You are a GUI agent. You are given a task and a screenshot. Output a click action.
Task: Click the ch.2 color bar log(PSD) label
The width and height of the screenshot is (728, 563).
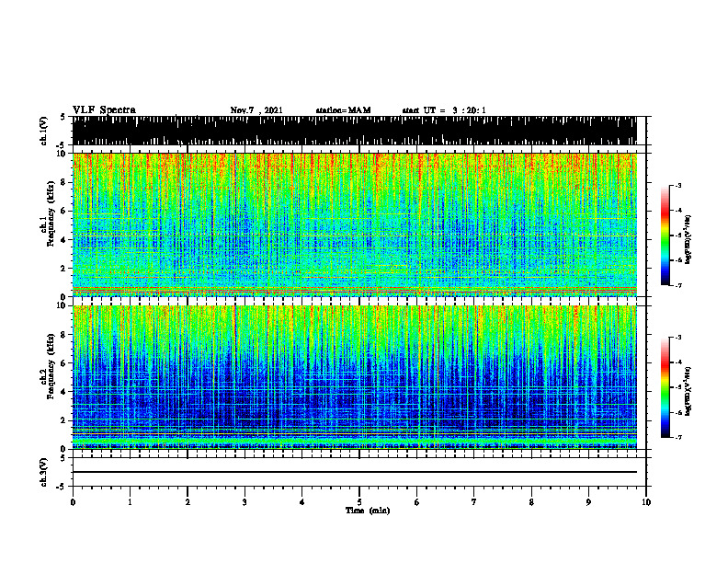(x=688, y=390)
